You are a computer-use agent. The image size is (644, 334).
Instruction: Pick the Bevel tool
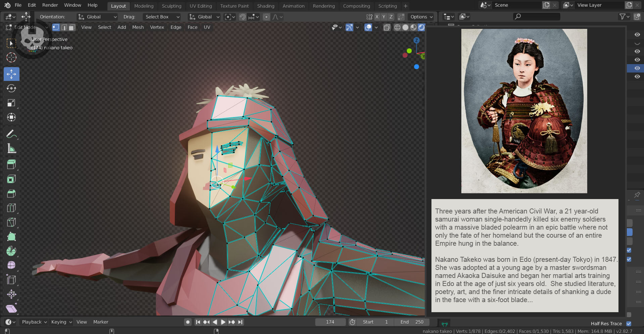(11, 193)
